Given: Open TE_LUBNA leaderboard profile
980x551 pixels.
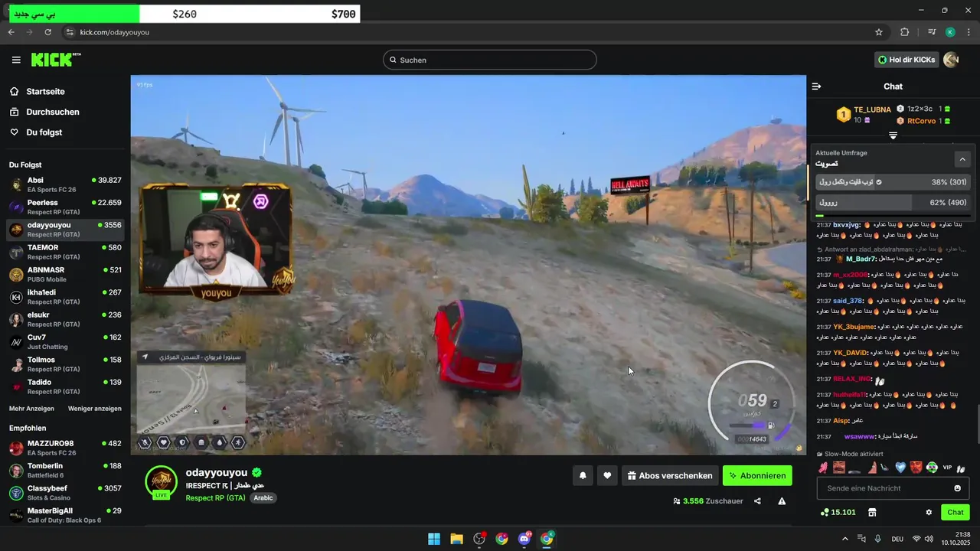Looking at the screenshot, I should (x=872, y=109).
